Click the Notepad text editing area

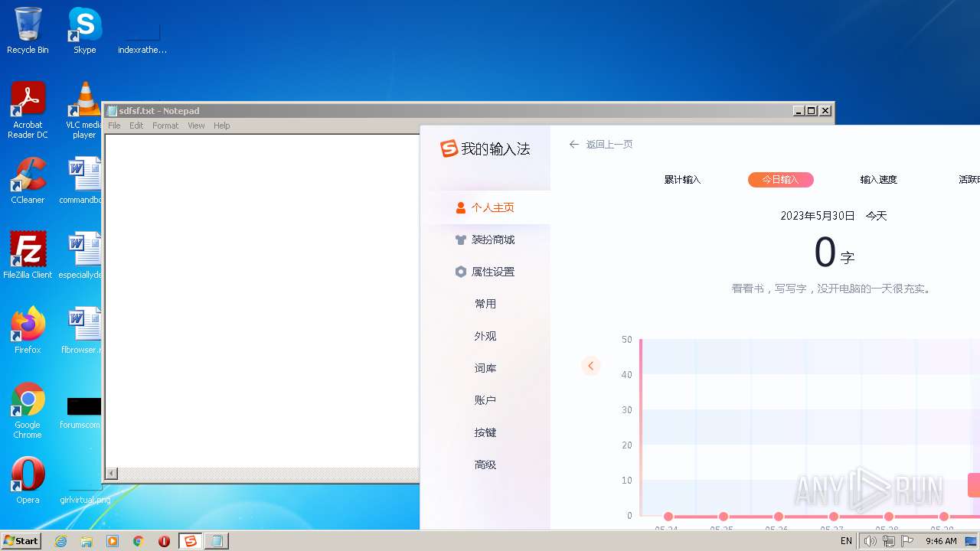[x=262, y=301]
